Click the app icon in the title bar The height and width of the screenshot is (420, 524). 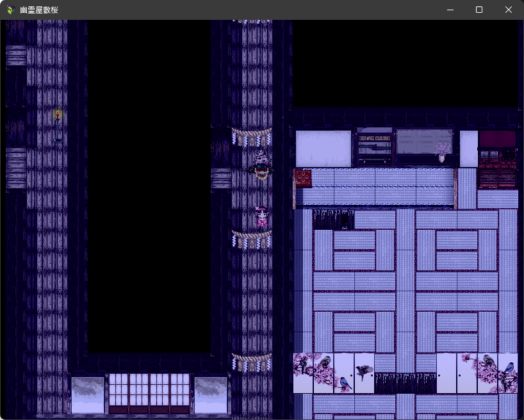(11, 10)
